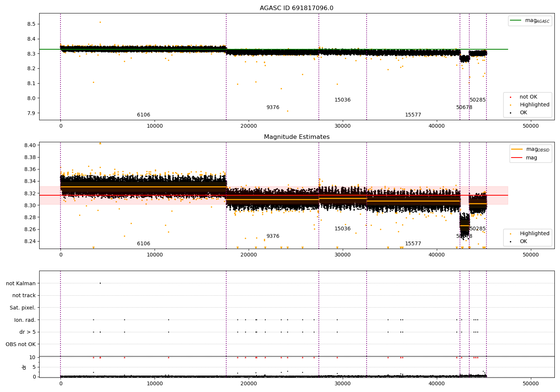
Task: Click the "OBS not OK" row label
Action: pos(21,344)
